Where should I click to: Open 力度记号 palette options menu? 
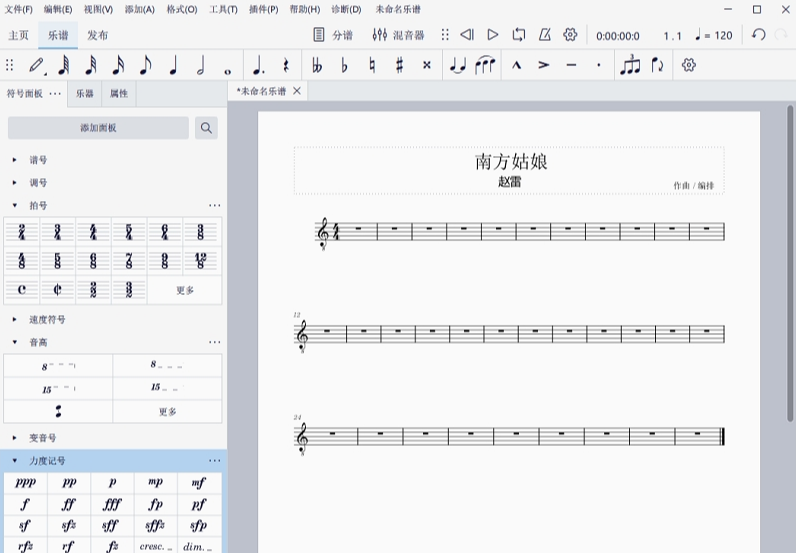[x=215, y=461]
